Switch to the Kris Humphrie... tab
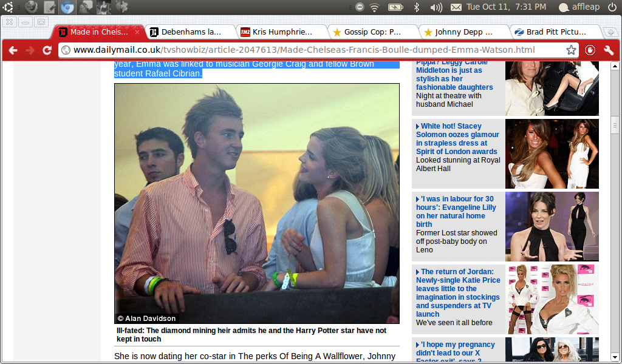Screen dimensions: 622x364 coord(282,32)
